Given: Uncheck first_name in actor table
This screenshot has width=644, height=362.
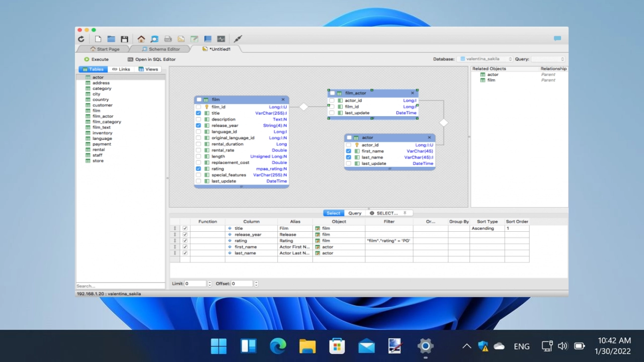Looking at the screenshot, I should click(x=349, y=151).
